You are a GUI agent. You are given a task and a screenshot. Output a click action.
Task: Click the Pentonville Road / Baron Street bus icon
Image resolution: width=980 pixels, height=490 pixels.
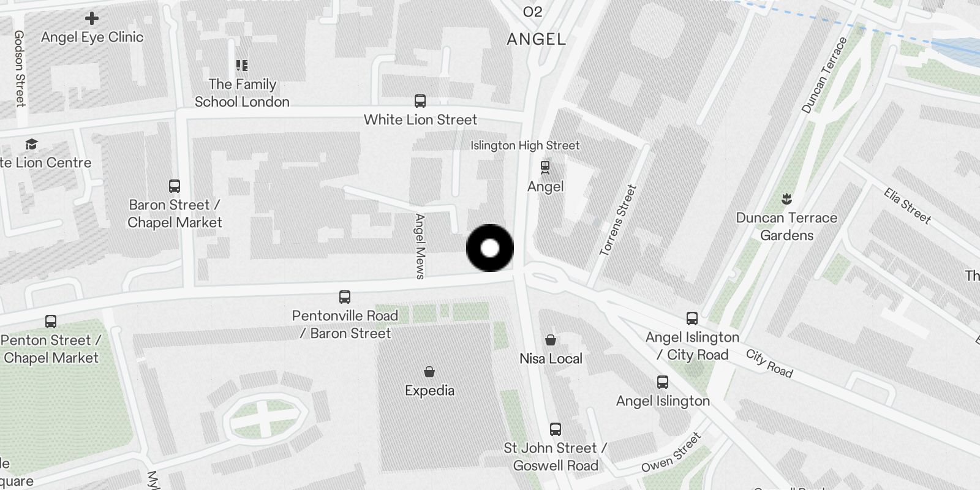point(345,297)
